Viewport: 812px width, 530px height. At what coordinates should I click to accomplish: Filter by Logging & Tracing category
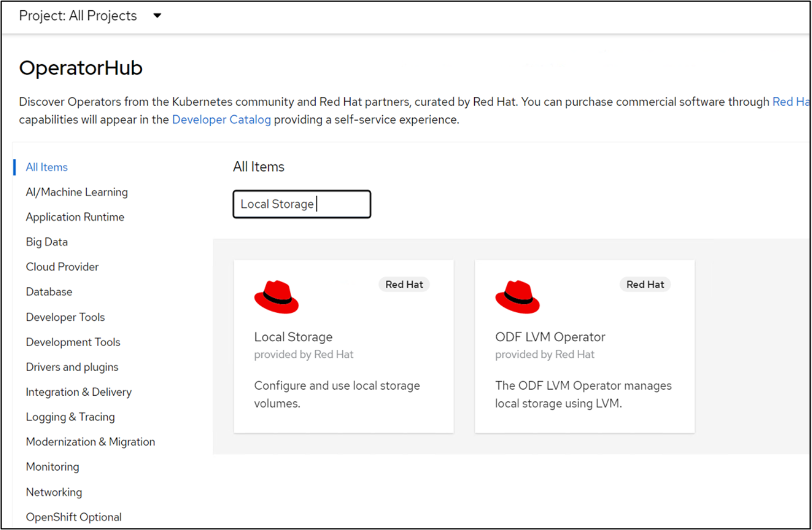click(71, 417)
